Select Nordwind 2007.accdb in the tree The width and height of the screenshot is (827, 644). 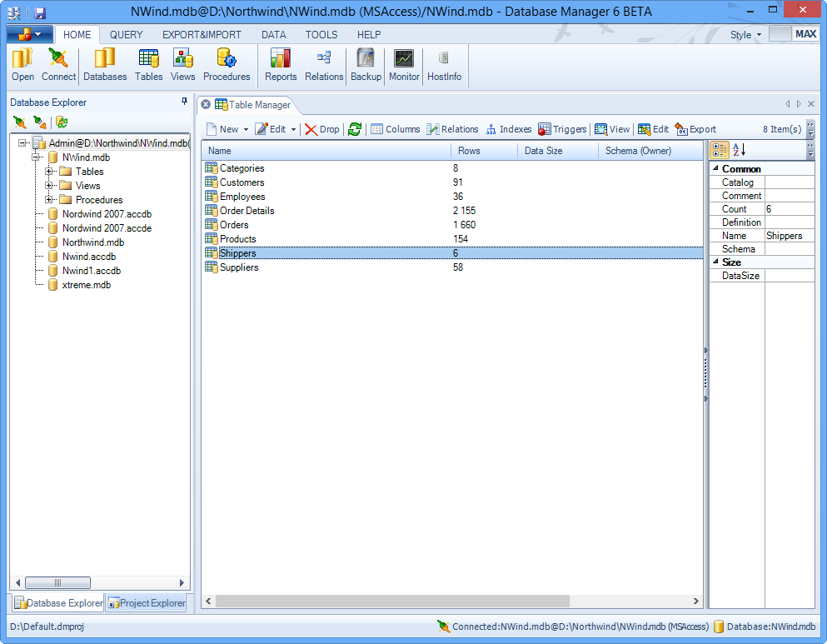point(107,214)
